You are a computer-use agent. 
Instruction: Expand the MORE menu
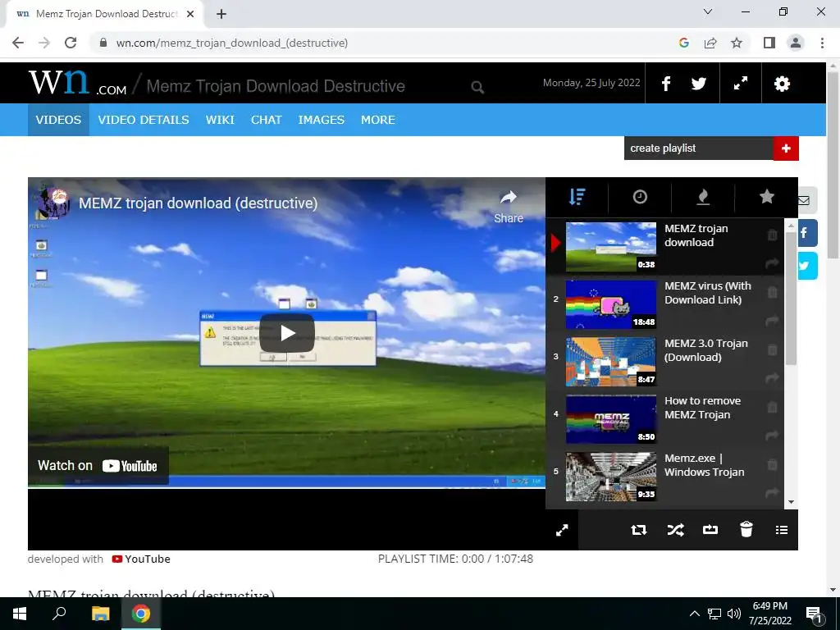[x=378, y=120]
